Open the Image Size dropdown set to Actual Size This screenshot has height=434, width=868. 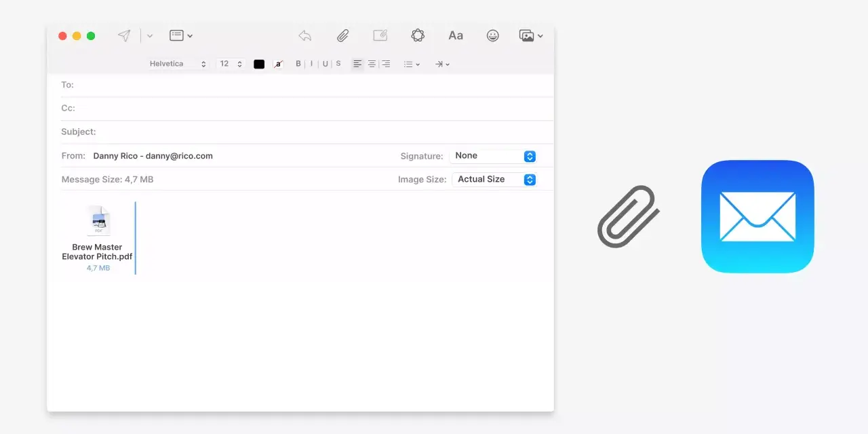494,180
